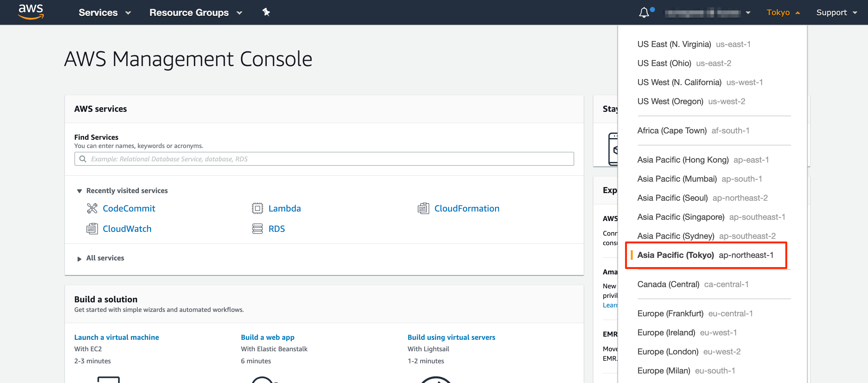868x383 pixels.
Task: Select US West (N. California) region
Action: 700,82
